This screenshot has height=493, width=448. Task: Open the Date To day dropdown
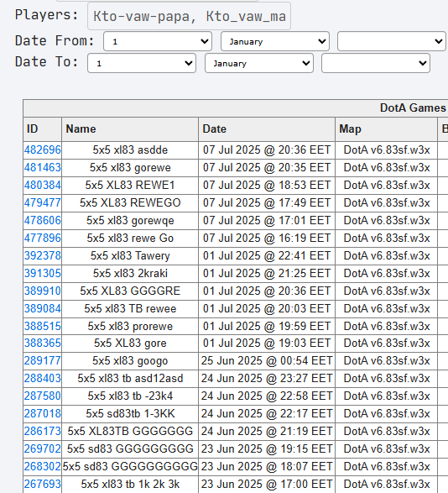142,63
